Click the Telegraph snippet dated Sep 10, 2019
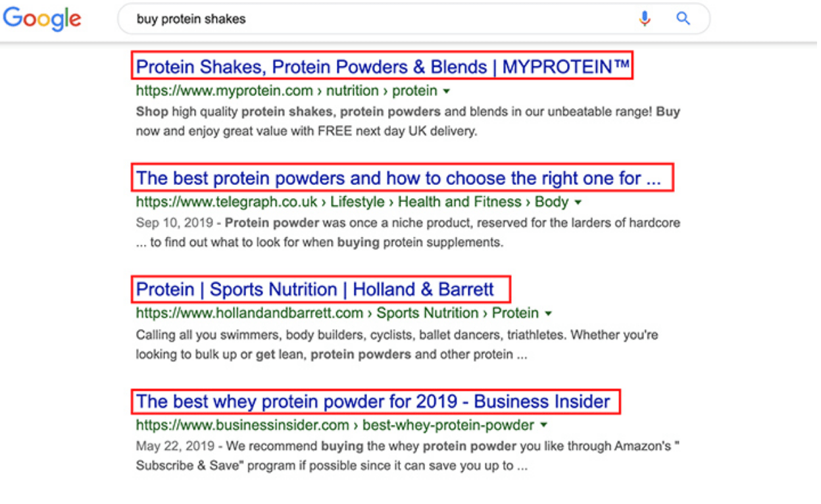This screenshot has width=821, height=504. pos(408,232)
